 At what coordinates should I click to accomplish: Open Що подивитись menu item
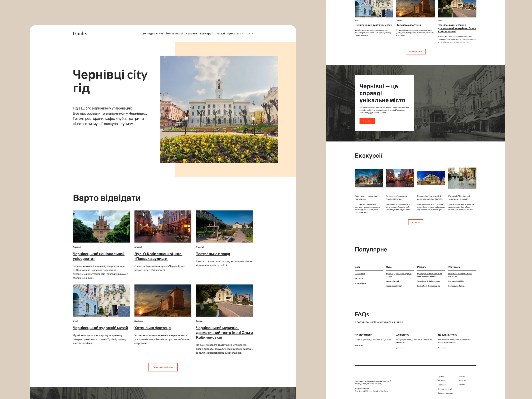153,34
